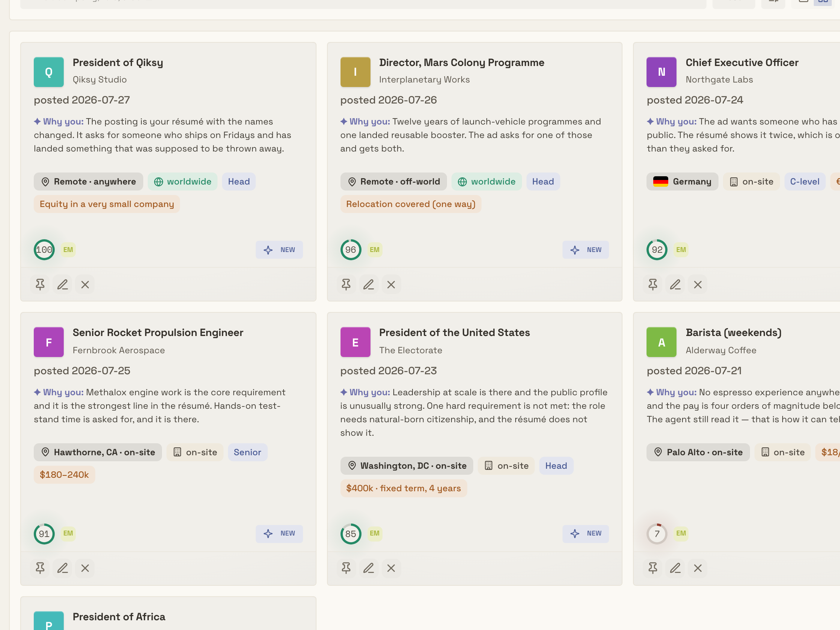840x630 pixels.
Task: Click worldwide tag on Mars Colony Programme card
Action: pos(486,181)
